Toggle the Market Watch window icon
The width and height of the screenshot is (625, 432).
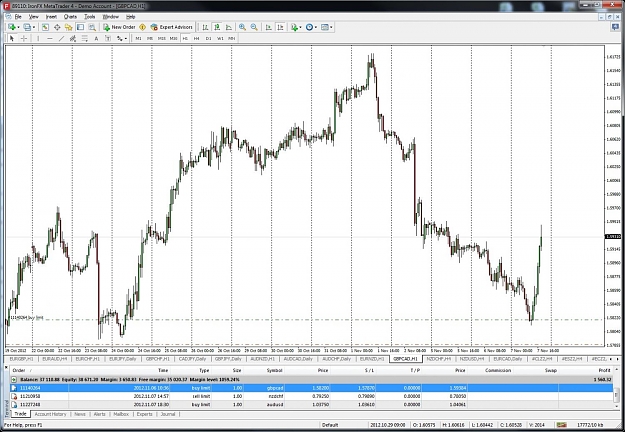coord(45,27)
